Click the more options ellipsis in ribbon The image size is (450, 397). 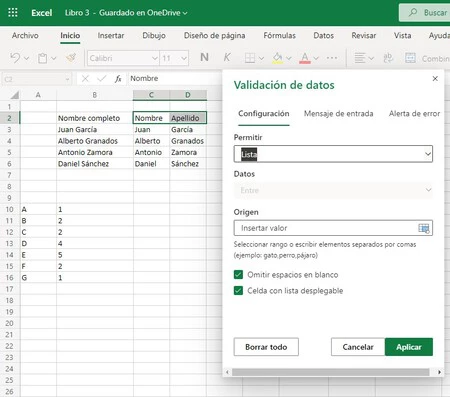point(332,58)
